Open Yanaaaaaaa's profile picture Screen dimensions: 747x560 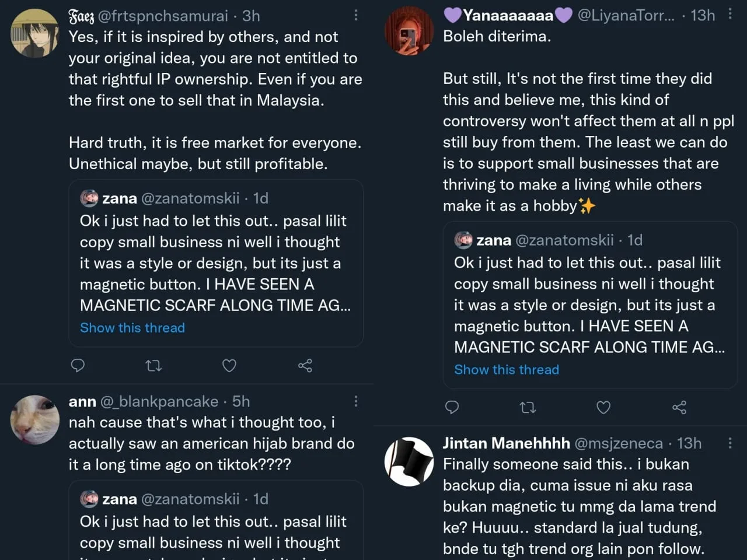click(x=409, y=31)
